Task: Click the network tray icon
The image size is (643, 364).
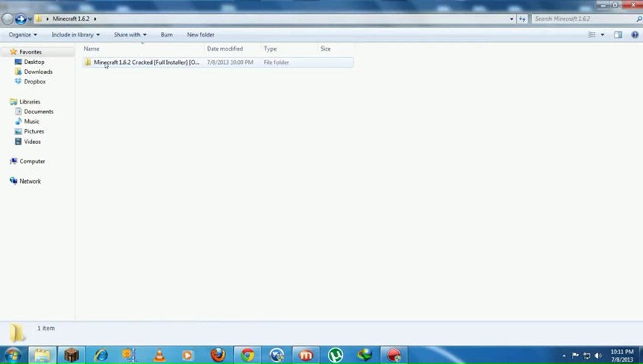Action: [587, 356]
